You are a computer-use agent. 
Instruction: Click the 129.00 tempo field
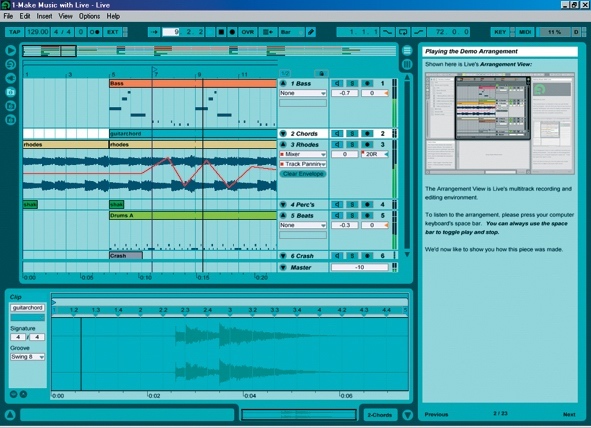[x=38, y=32]
